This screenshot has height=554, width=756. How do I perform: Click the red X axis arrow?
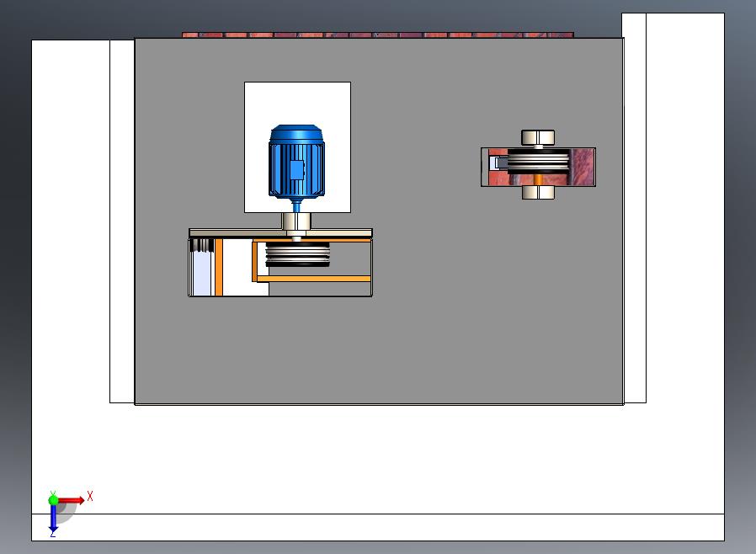pyautogui.click(x=72, y=499)
